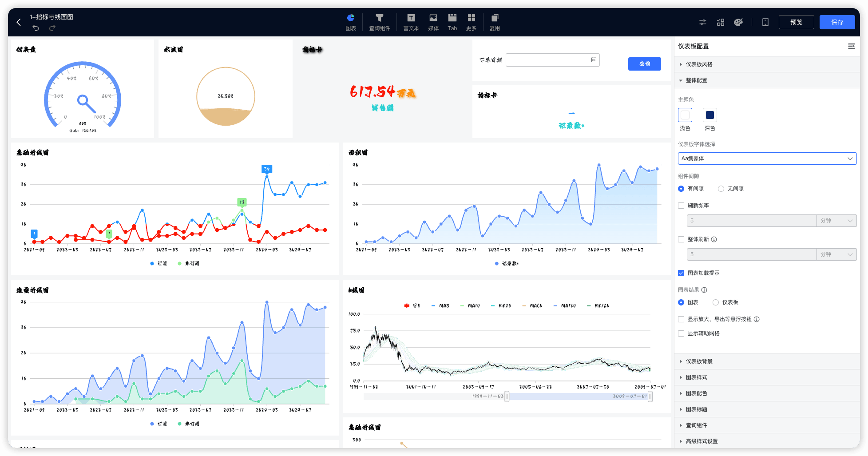Enable the 刷新频率 checkbox
The image size is (868, 456).
tap(681, 206)
